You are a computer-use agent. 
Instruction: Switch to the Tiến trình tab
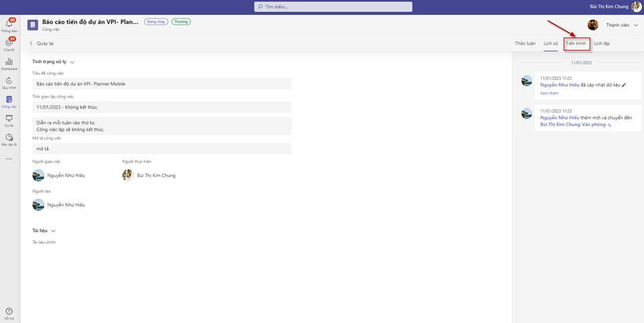tap(576, 43)
